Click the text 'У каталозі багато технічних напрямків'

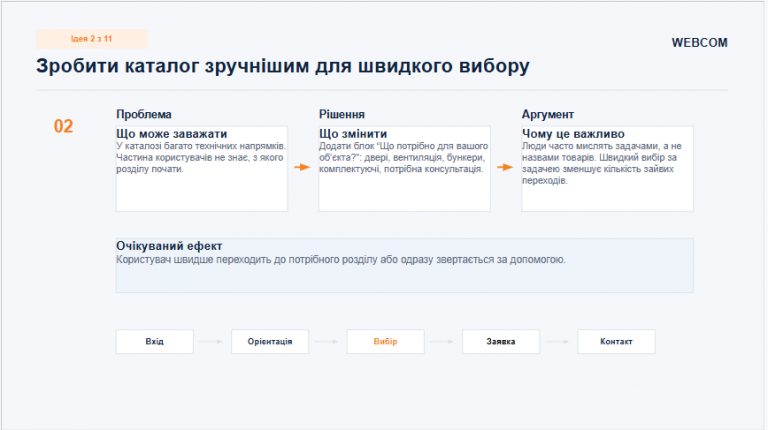[x=200, y=146]
